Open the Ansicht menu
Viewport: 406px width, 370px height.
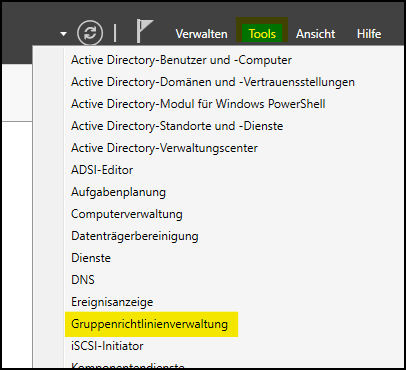click(315, 34)
